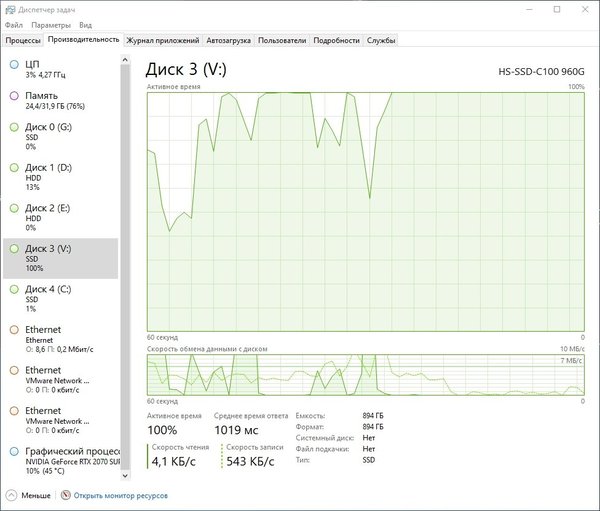Screen dimensions: 600x511
Task: Click sidebar scrollbar up arrow
Action: tap(125, 60)
